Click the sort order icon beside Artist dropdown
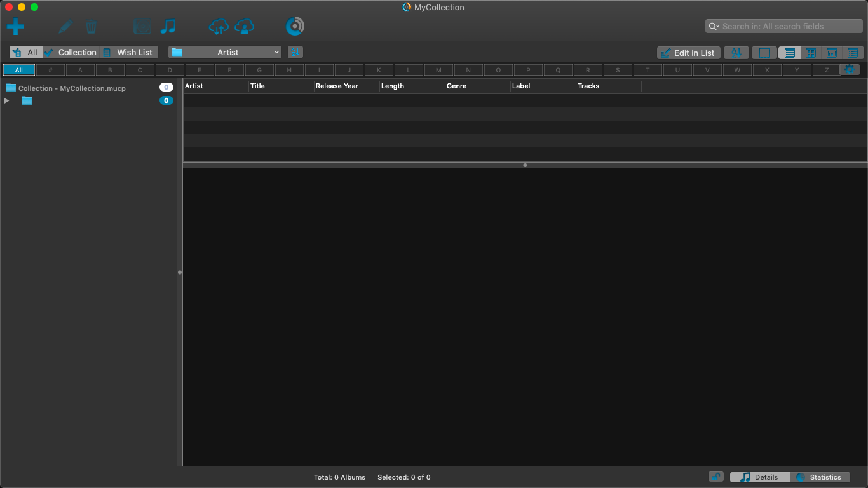 click(295, 52)
